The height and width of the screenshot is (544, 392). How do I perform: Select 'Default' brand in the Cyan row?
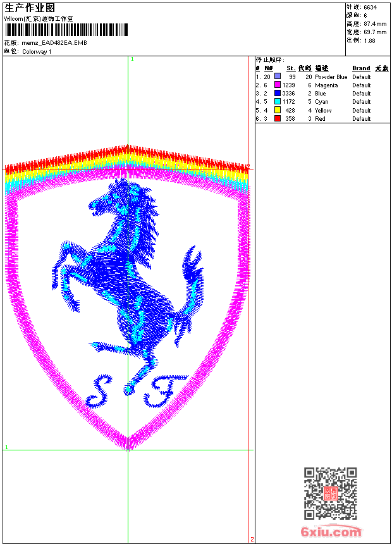pyautogui.click(x=362, y=102)
